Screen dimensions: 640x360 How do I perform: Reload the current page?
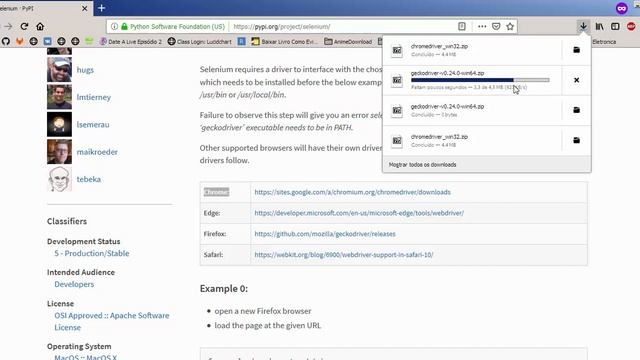tap(24, 27)
